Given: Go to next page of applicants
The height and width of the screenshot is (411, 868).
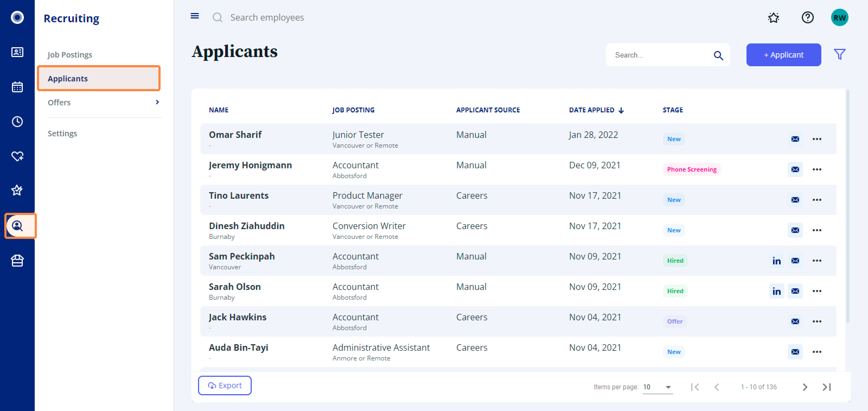Looking at the screenshot, I should coord(805,387).
